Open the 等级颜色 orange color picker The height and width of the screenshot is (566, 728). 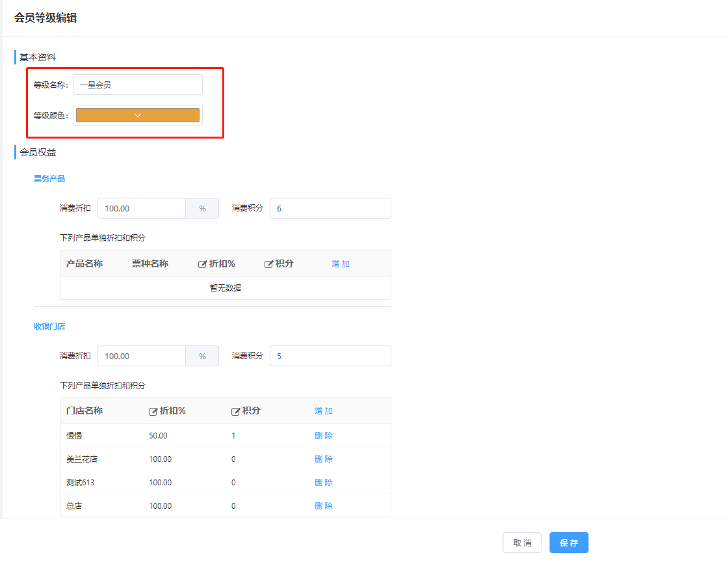click(138, 115)
